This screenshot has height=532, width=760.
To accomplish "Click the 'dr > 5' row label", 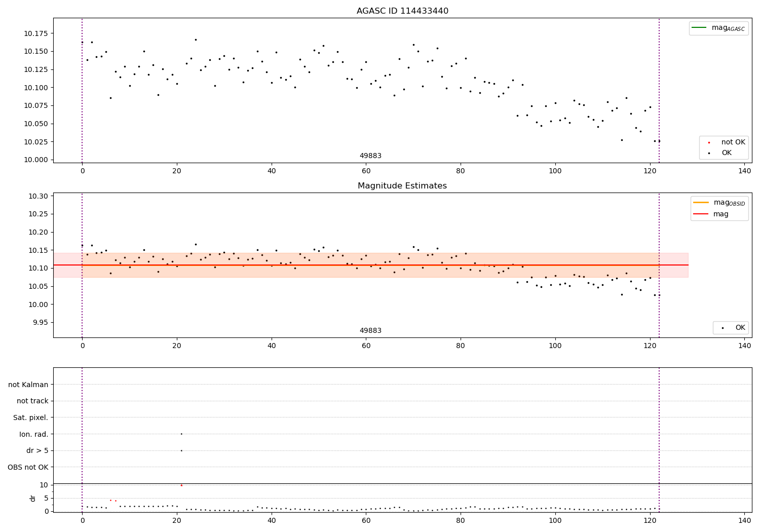I will 37,450.
